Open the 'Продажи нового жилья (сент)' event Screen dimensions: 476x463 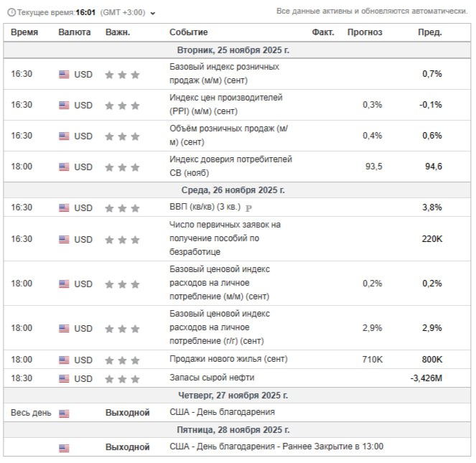pos(219,359)
